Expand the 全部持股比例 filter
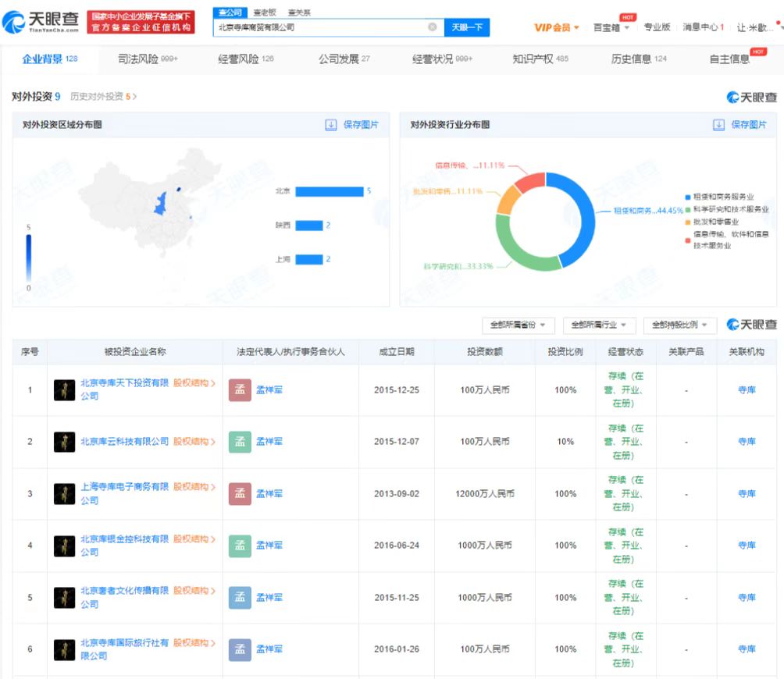The image size is (784, 679). tap(680, 325)
